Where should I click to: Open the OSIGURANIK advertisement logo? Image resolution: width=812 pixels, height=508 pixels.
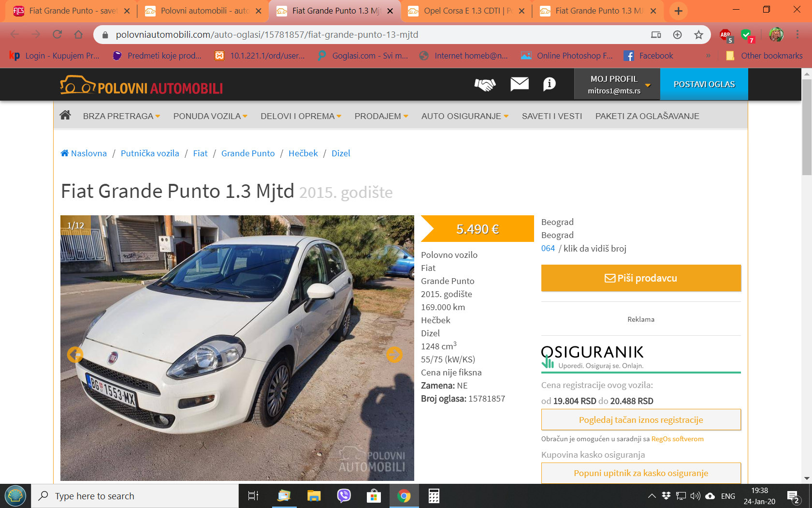[593, 357]
